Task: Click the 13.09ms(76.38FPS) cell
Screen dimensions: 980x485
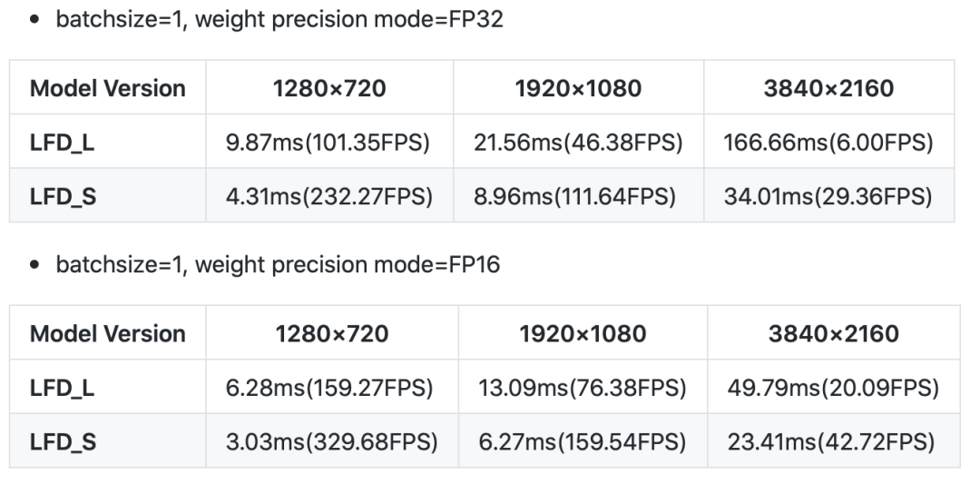Action: [x=582, y=389]
